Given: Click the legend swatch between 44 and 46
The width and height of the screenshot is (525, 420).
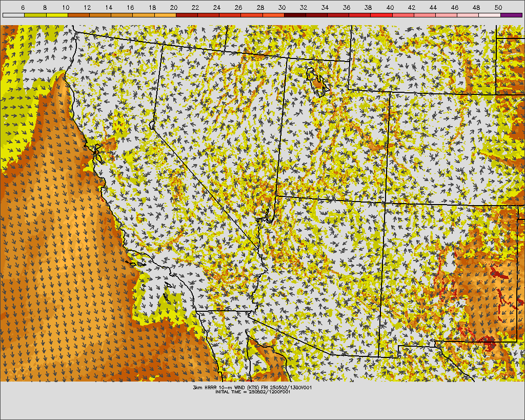Looking at the screenshot, I should pyautogui.click(x=447, y=15).
